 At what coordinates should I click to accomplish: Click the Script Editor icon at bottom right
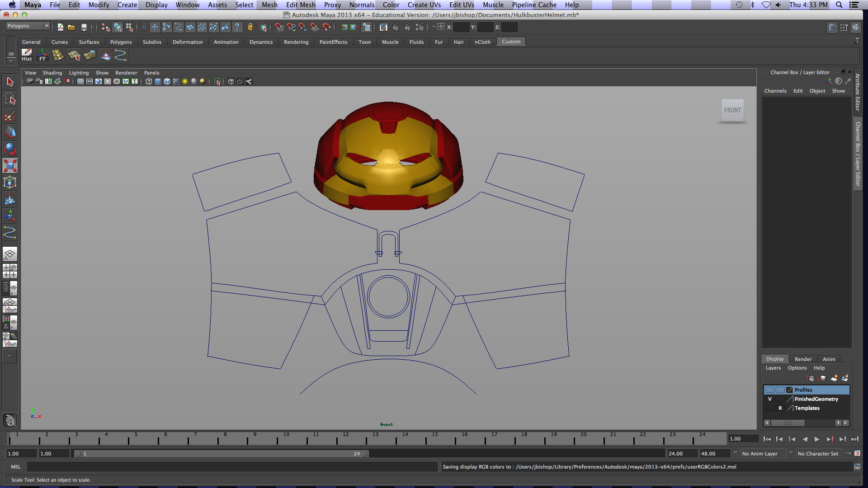[x=857, y=467]
